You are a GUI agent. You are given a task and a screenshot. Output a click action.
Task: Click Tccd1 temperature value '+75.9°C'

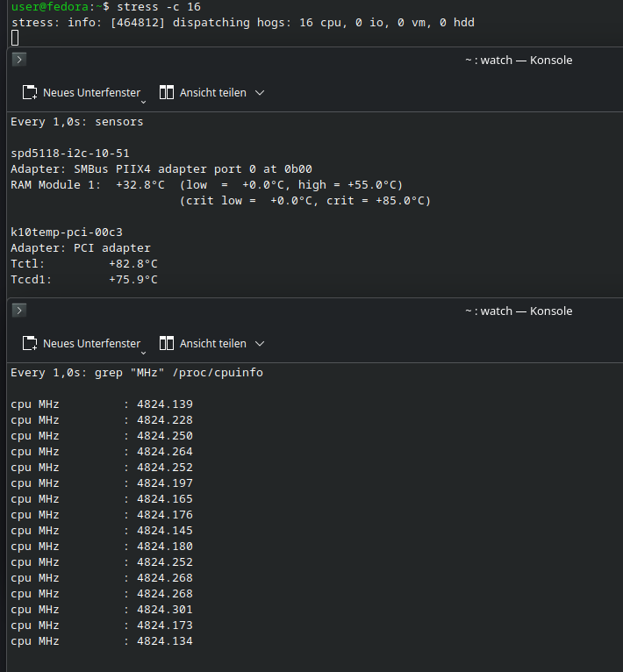click(133, 280)
